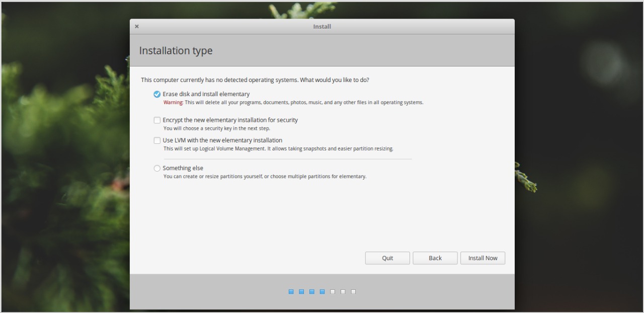Close the Install window

tap(136, 26)
